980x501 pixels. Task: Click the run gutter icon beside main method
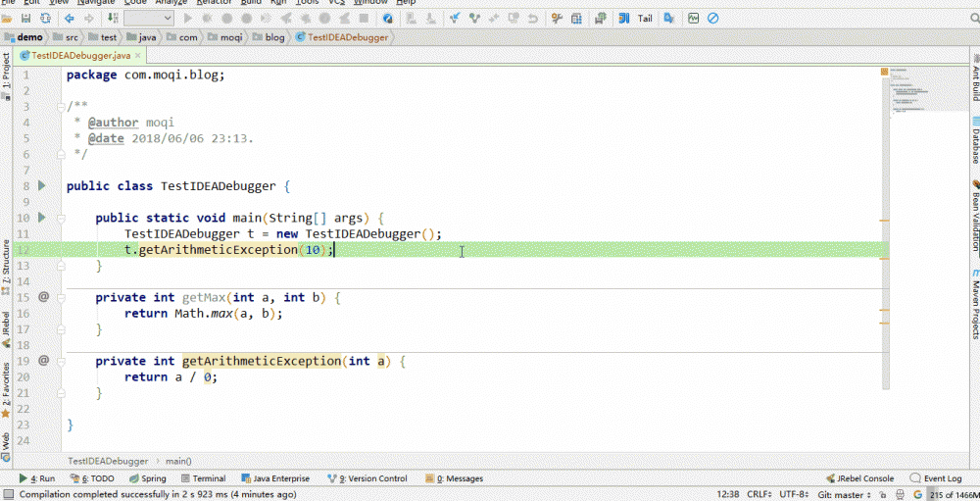click(x=41, y=218)
